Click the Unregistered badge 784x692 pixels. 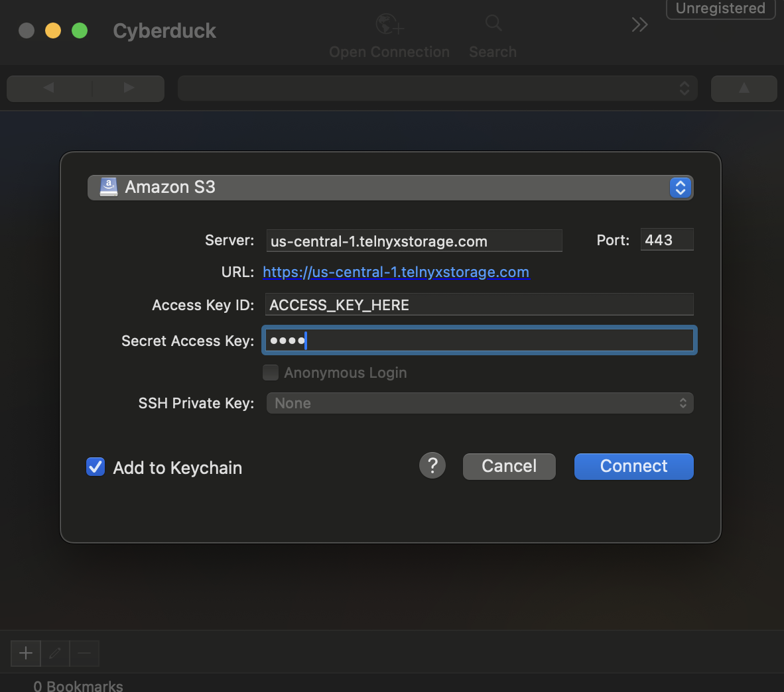720,9
